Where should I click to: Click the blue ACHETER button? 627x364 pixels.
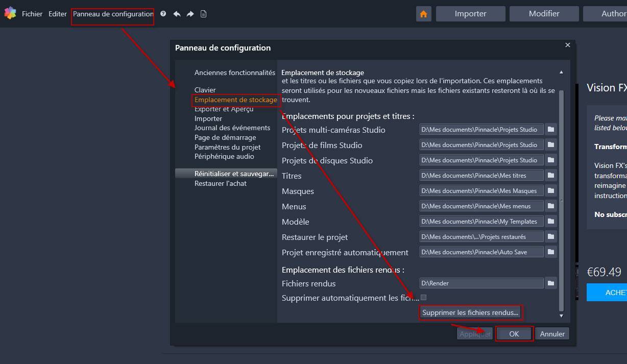point(607,293)
